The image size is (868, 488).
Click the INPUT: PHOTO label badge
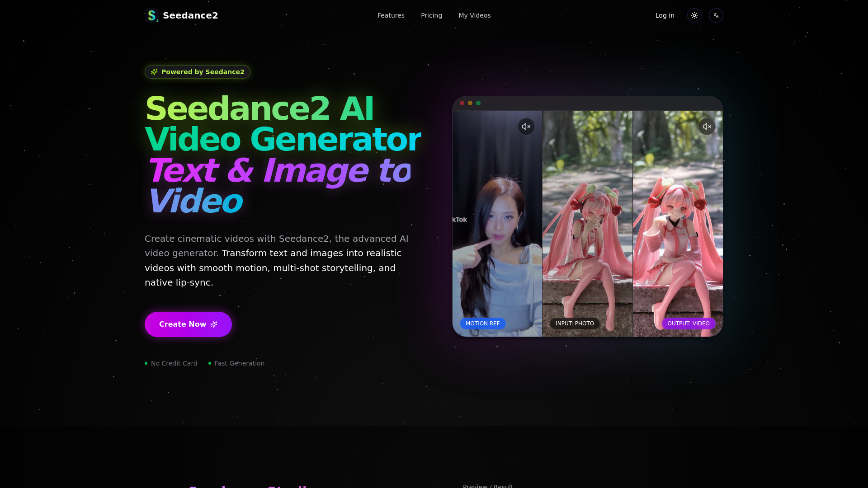coord(574,323)
